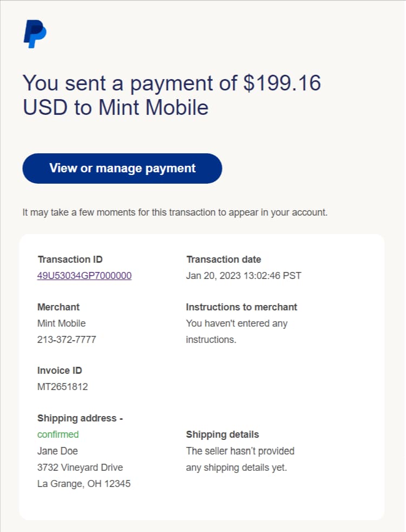Open the transaction ID 49U53034GP7000000 link
This screenshot has width=406, height=532.
pos(84,276)
